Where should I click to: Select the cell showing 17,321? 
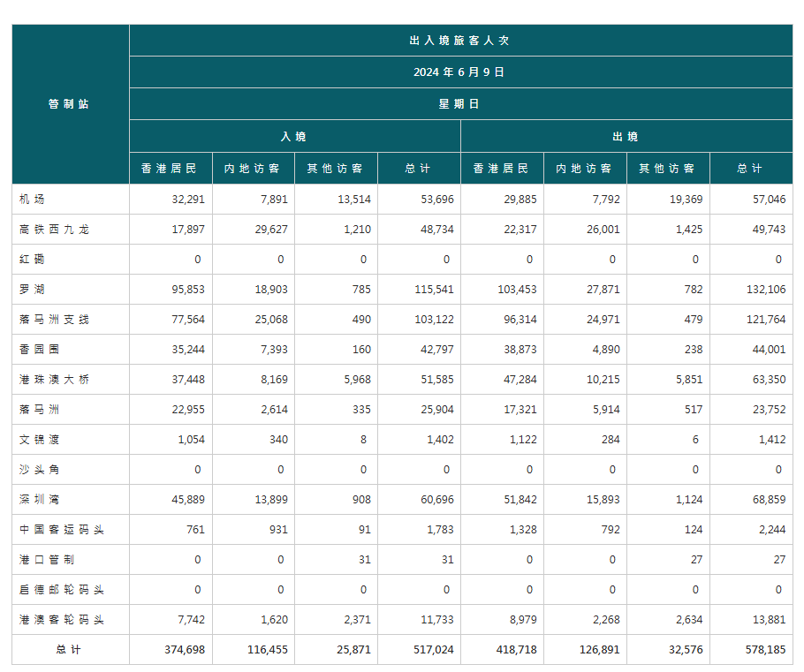(x=502, y=410)
